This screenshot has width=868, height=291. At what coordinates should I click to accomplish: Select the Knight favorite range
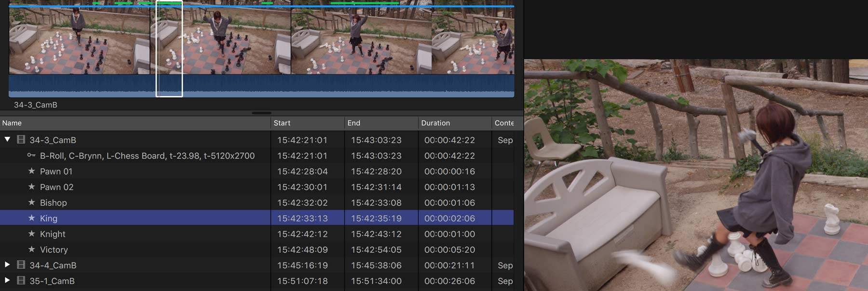tap(53, 234)
